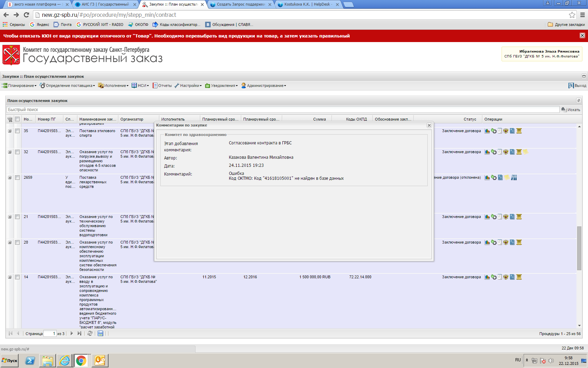This screenshot has height=368, width=588.
Task: Click the page number input field
Action: click(x=50, y=334)
